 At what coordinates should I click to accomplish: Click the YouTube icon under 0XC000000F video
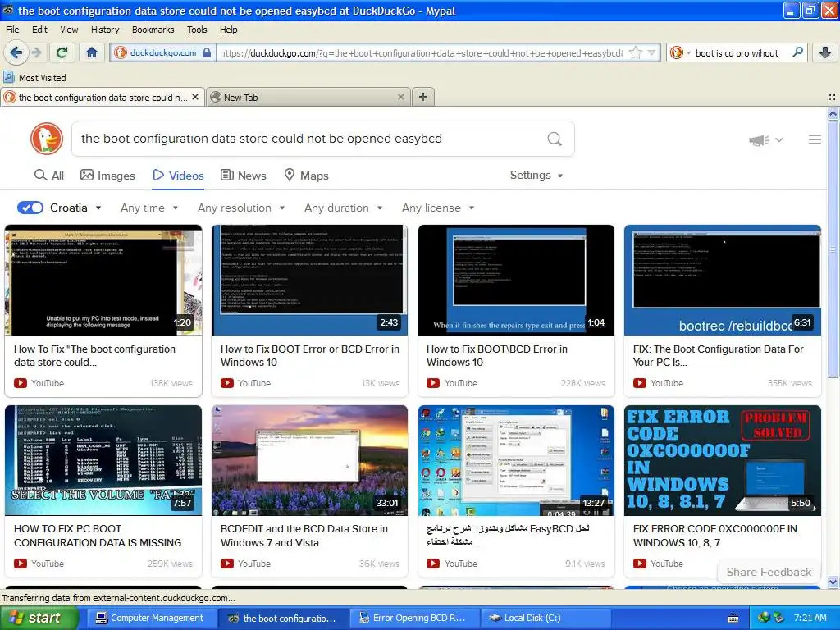[x=640, y=564]
